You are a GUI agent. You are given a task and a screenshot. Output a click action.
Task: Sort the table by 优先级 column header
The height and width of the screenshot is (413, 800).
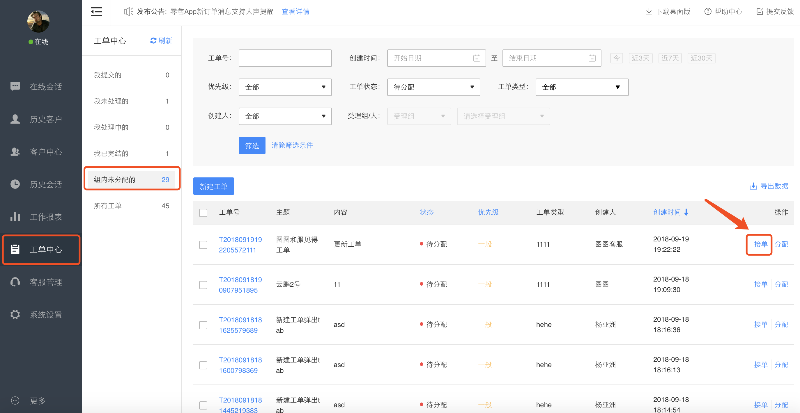(488, 212)
